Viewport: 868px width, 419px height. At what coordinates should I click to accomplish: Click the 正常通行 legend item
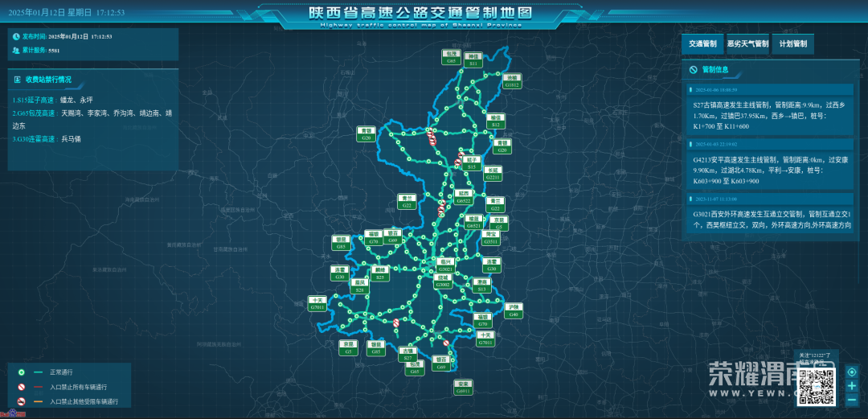tap(61, 372)
